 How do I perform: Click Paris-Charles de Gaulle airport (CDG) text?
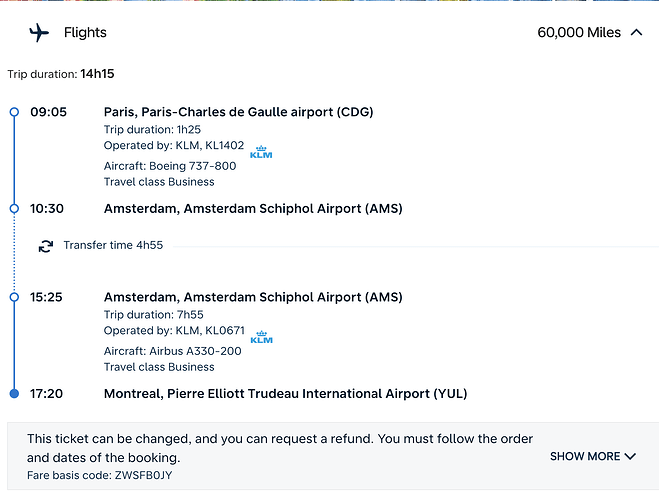click(x=238, y=112)
